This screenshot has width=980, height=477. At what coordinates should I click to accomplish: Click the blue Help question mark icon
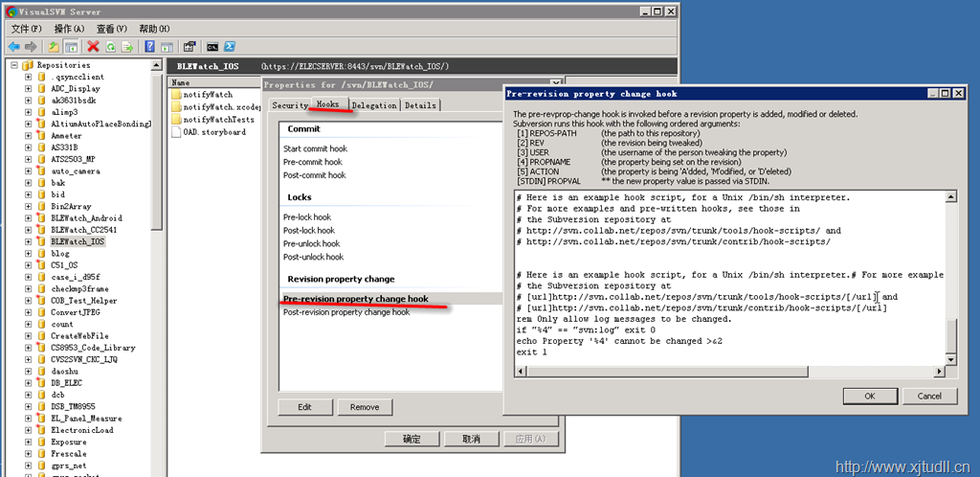click(150, 46)
